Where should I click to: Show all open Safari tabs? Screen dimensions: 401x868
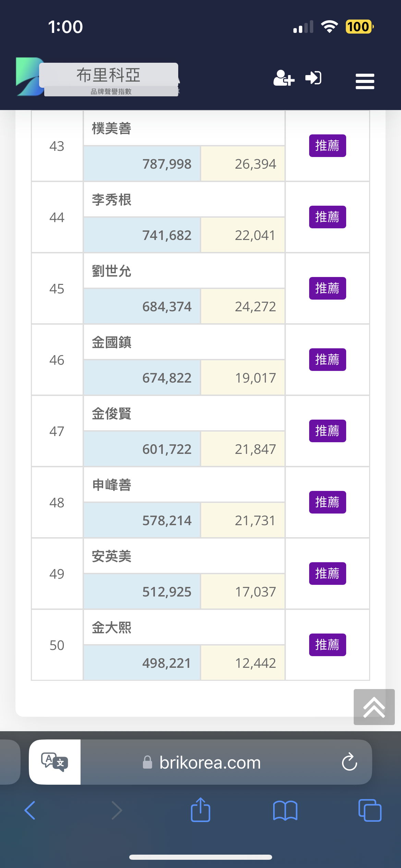(x=369, y=810)
